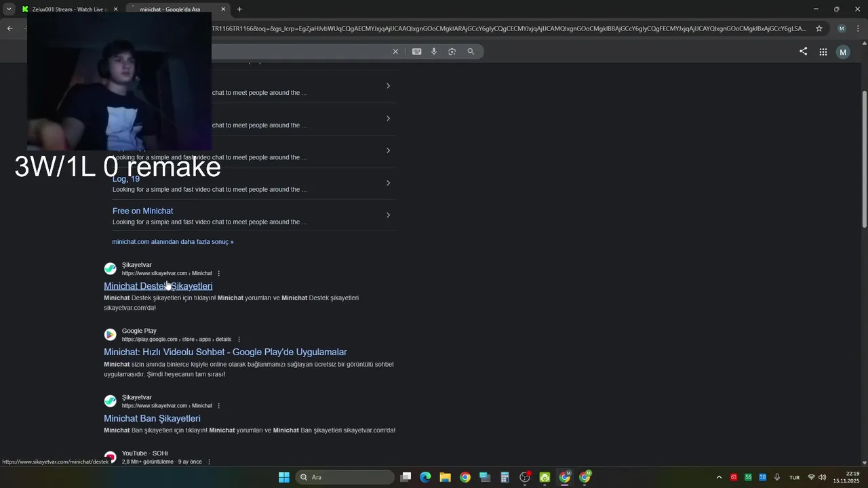Expand second minichat sitelink chevron
This screenshot has height=488, width=868.
pyautogui.click(x=388, y=119)
